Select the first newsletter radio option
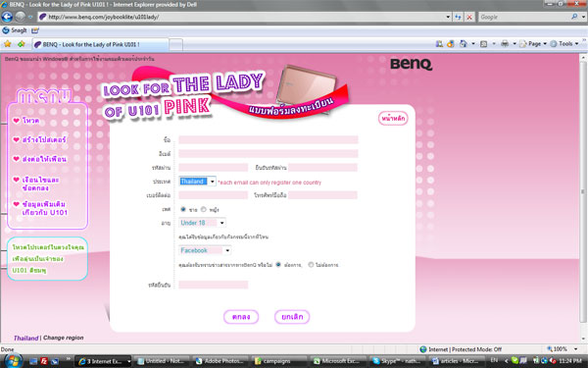 tap(278, 264)
